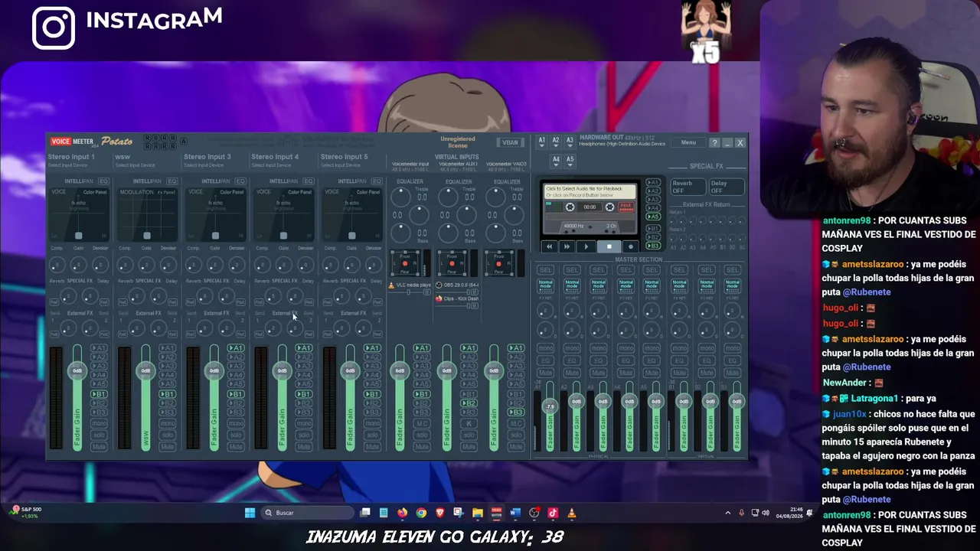Click the Windows taskbar search box
Viewport: 980px width, 551px height.
pos(307,513)
